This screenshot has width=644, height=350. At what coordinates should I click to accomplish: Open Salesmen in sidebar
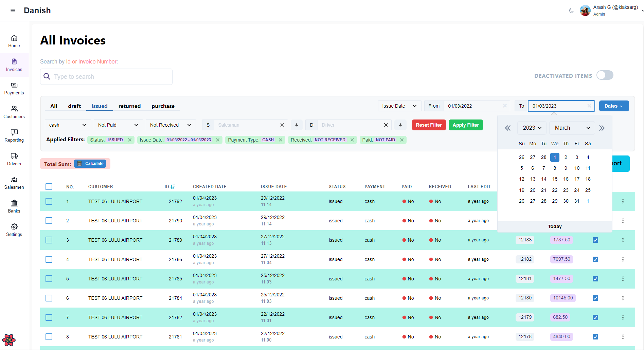[x=14, y=183]
